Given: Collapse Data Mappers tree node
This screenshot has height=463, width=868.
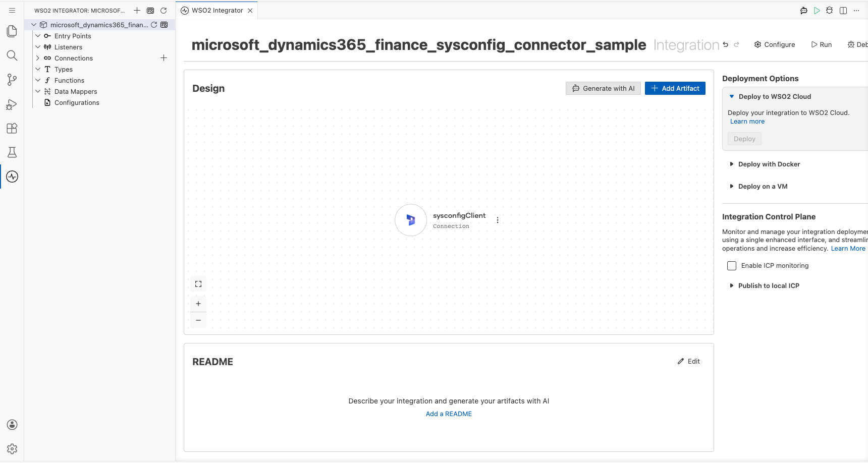Looking at the screenshot, I should (38, 91).
